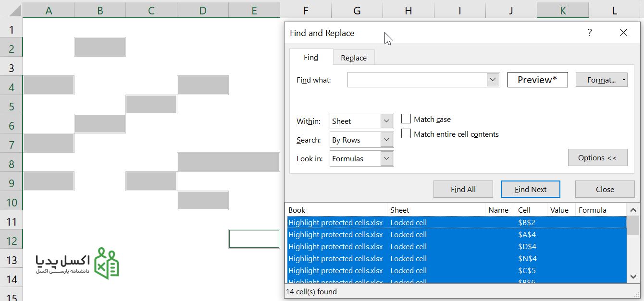
Task: Select the result row for cell $N$4
Action: coord(457,258)
